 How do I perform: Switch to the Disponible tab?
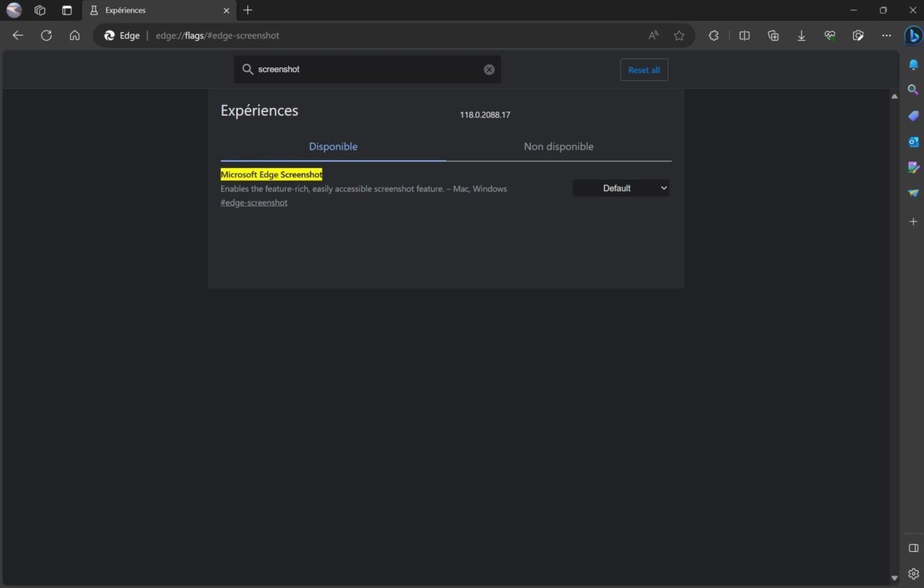click(333, 147)
